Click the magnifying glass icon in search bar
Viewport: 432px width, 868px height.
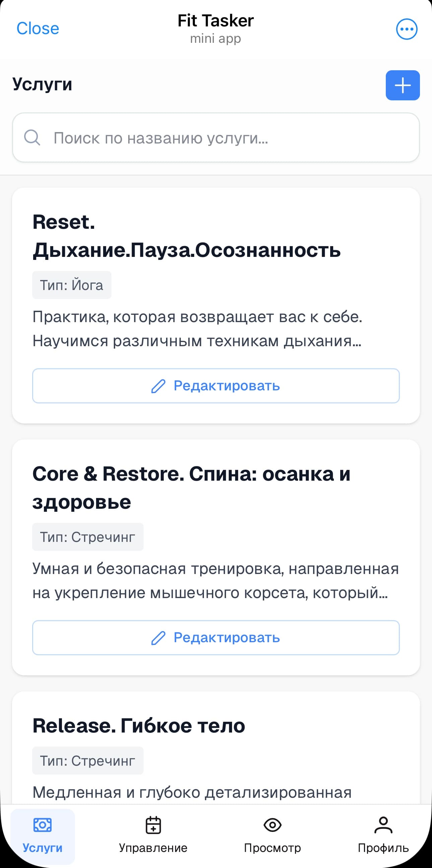tap(32, 137)
